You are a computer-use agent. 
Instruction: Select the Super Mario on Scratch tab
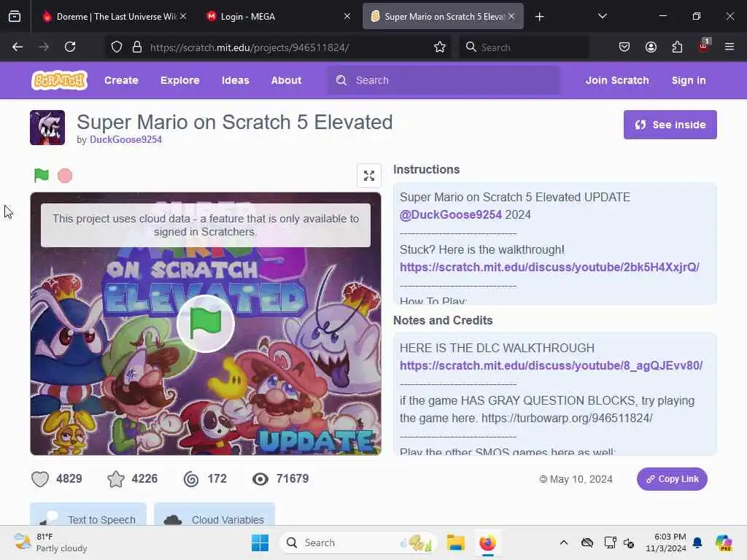pos(443,17)
